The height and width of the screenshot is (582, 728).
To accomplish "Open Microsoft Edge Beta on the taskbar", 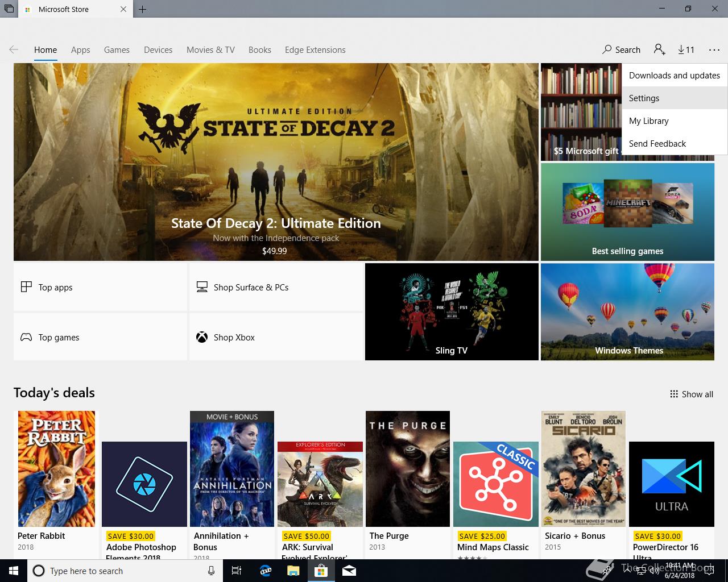I will pyautogui.click(x=265, y=571).
